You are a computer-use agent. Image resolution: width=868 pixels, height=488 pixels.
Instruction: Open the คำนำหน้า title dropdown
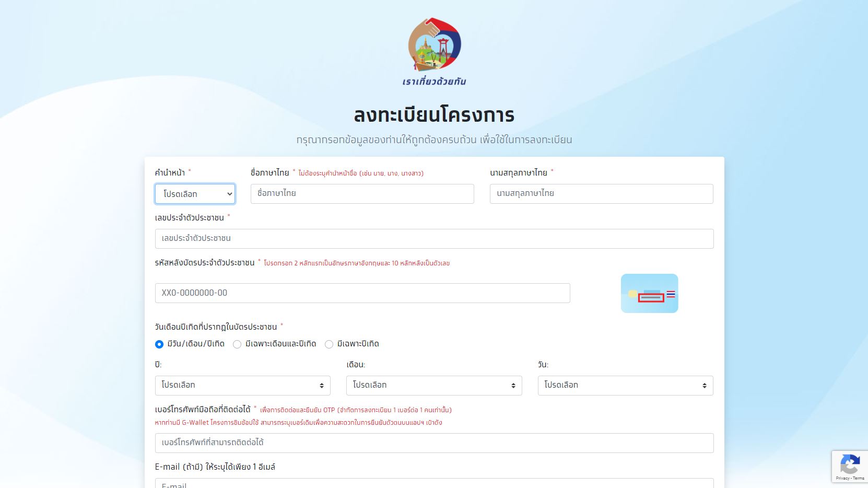(195, 194)
